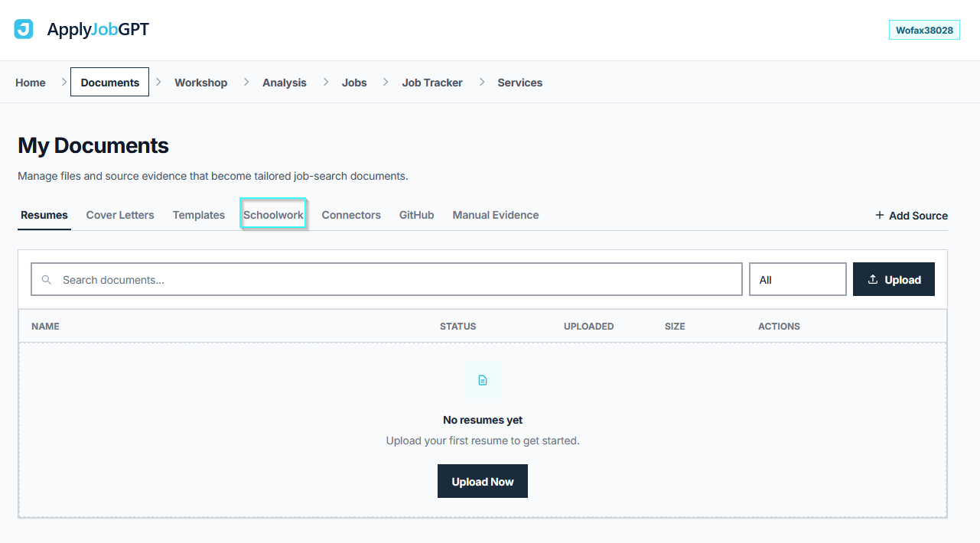This screenshot has height=543, width=980.
Task: Switch to the Cover Letters tab
Action: (120, 215)
